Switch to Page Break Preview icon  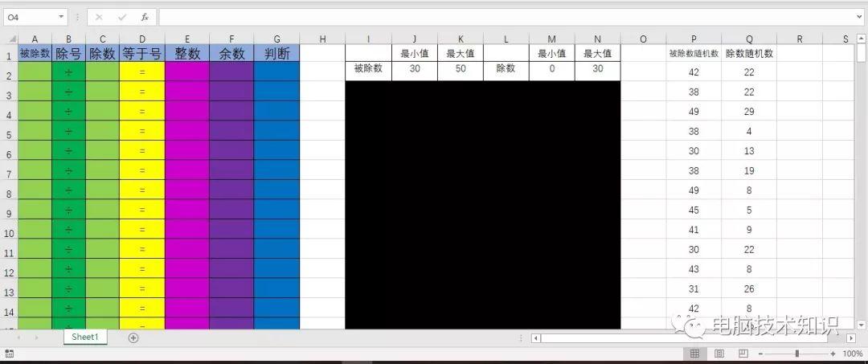click(743, 354)
